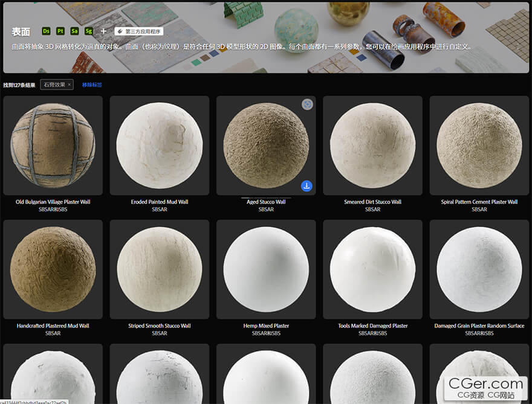Click Handcrafted Plastered Mud Wall title
The height and width of the screenshot is (404, 532).
pos(53,326)
